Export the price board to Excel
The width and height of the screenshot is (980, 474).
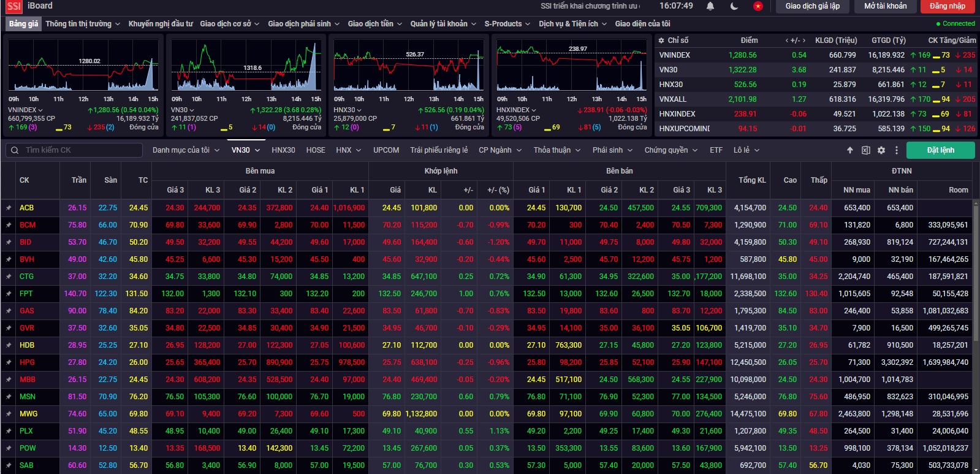(865, 150)
